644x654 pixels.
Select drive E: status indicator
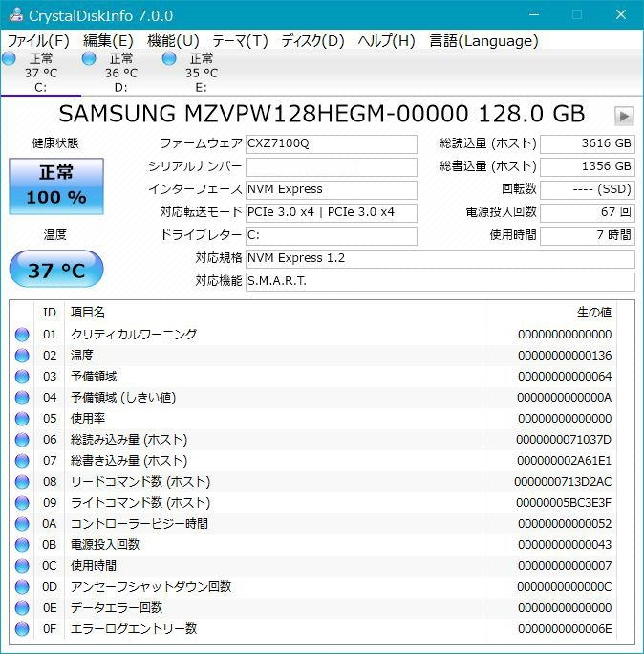(169, 59)
